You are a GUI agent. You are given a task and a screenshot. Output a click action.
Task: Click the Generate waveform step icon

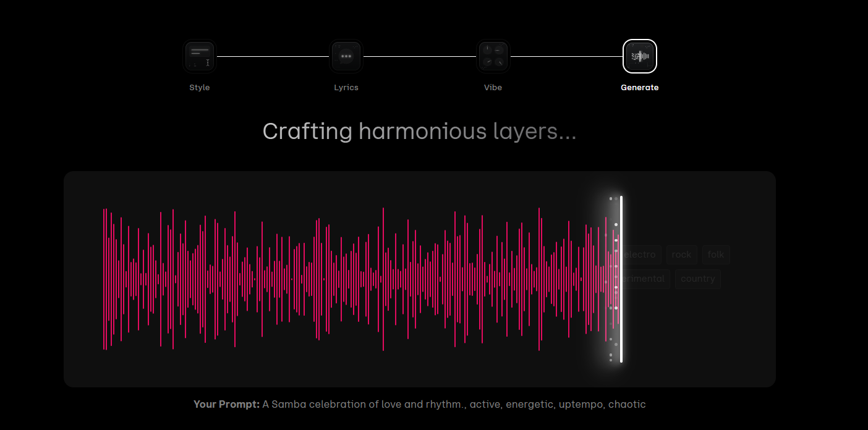coord(640,56)
